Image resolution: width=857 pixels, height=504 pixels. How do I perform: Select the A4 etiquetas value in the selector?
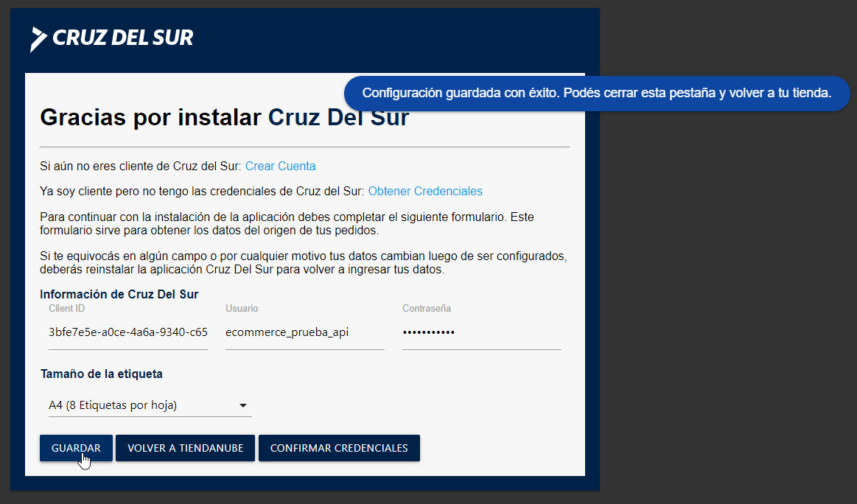point(111,405)
